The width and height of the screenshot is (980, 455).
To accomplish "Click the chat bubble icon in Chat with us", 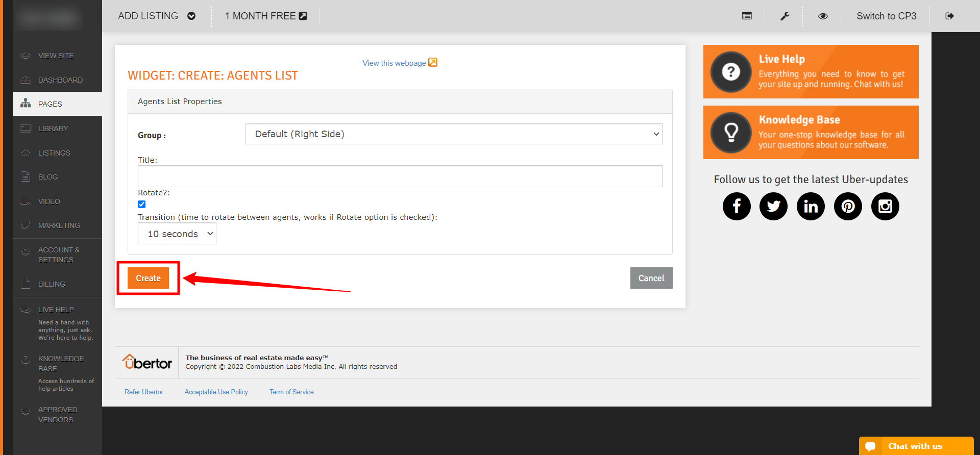I will [x=871, y=446].
